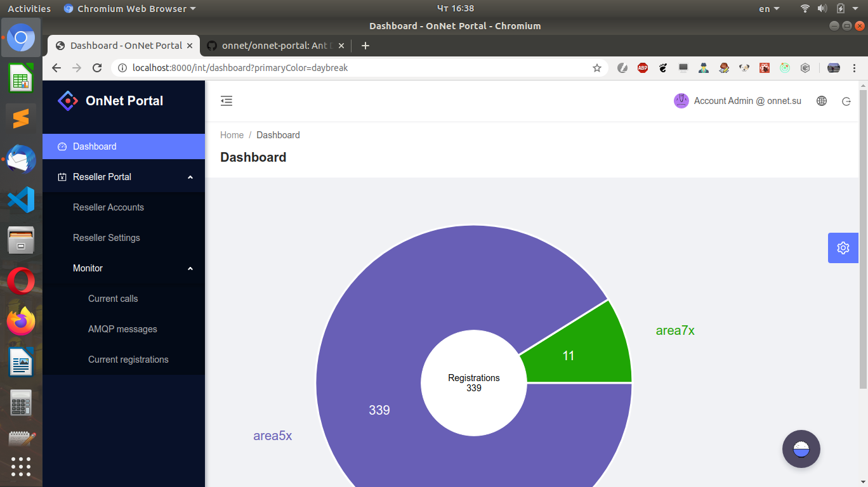The image size is (868, 487).
Task: Open Visual Studio Code from the dock
Action: coord(21,200)
